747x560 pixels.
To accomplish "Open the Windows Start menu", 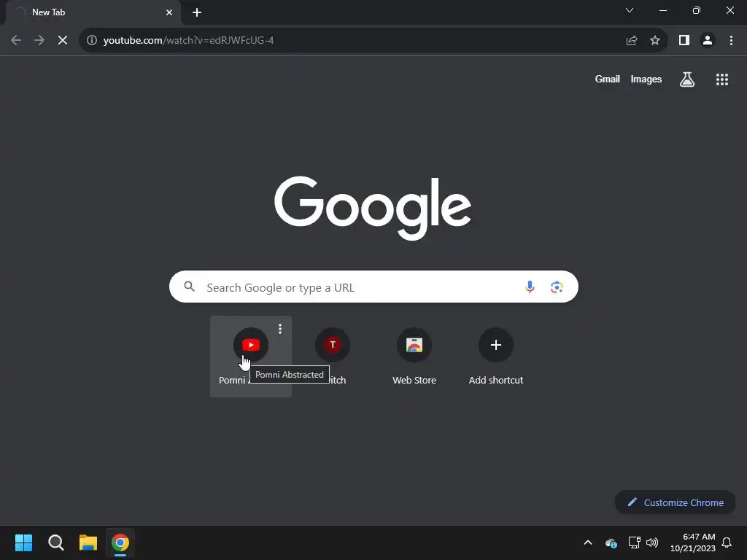I will click(x=23, y=542).
